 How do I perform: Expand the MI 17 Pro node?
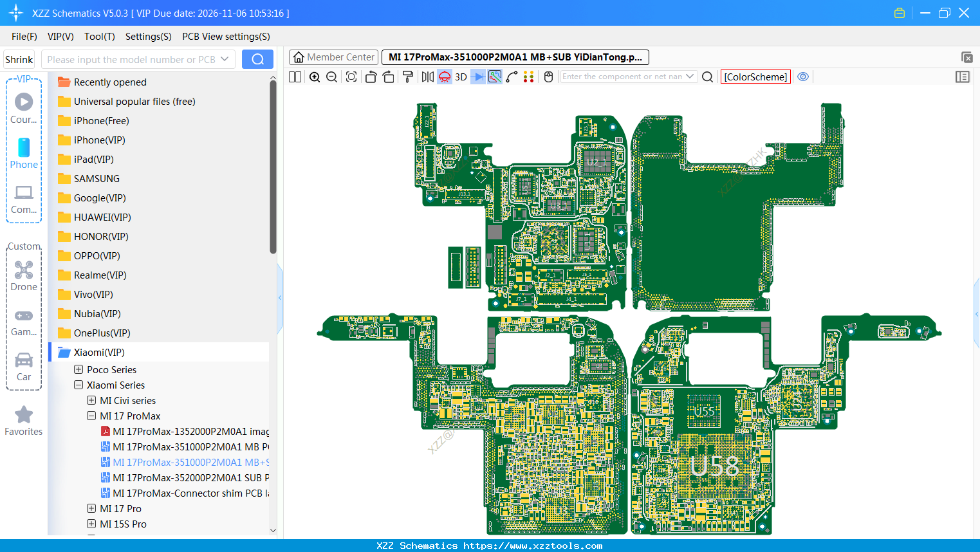click(91, 508)
